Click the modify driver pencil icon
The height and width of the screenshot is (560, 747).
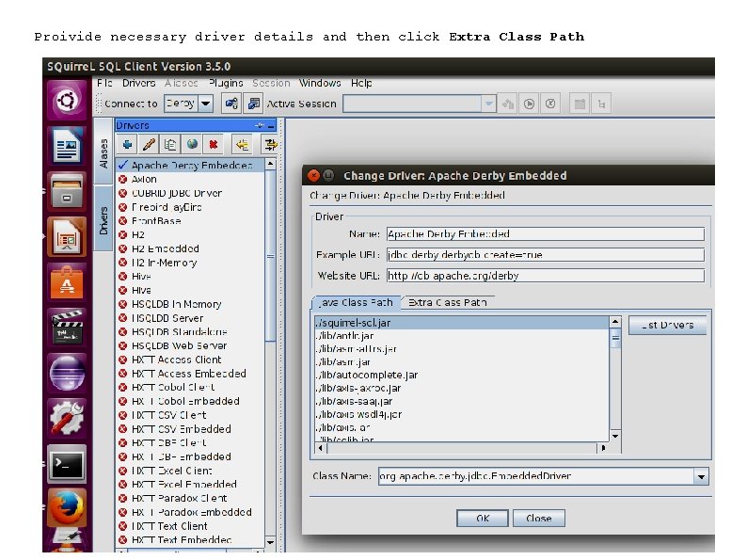point(149,144)
